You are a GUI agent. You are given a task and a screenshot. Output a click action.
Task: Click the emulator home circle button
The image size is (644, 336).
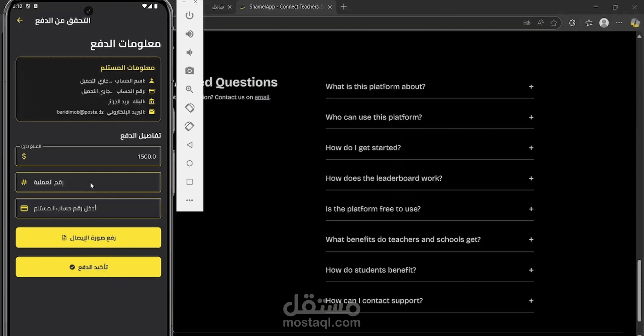[x=190, y=163]
